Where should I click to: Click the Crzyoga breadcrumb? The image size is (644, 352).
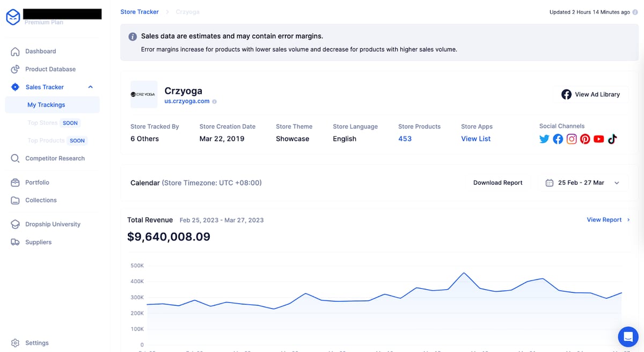point(187,12)
